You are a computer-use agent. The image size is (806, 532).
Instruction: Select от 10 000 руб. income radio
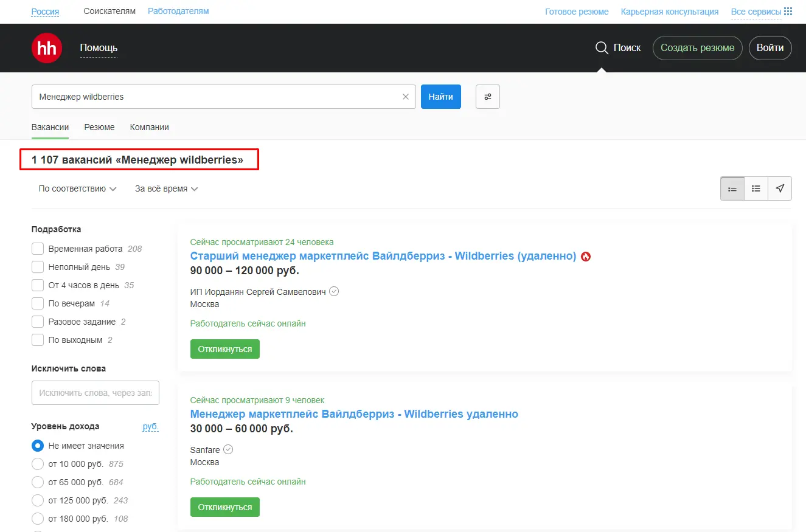(38, 464)
